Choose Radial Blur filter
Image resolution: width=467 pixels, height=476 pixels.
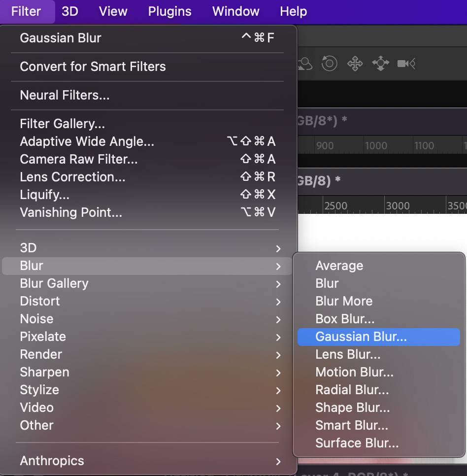coord(379,390)
